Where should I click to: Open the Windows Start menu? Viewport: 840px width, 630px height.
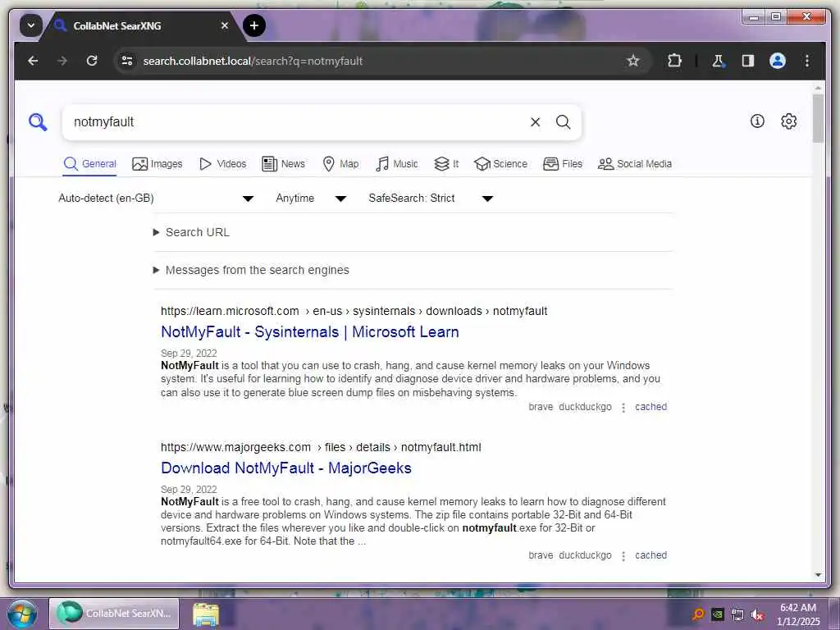[21, 614]
